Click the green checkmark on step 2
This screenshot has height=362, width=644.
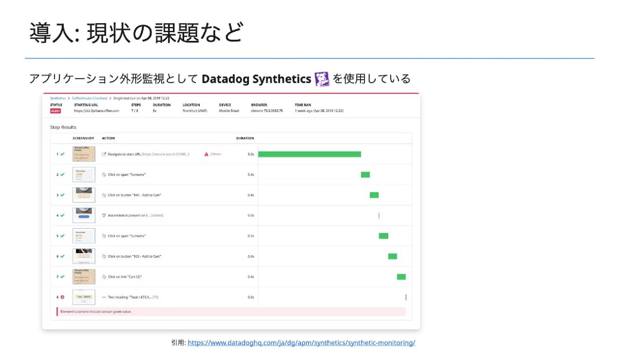tap(62, 175)
